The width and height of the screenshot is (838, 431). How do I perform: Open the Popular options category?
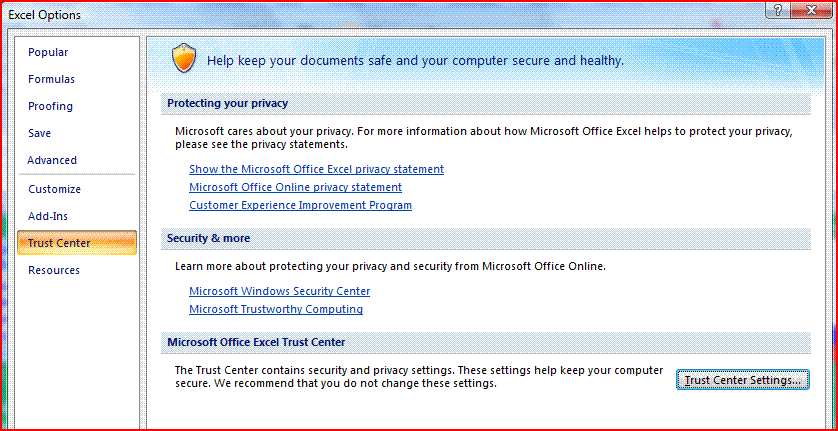[49, 52]
